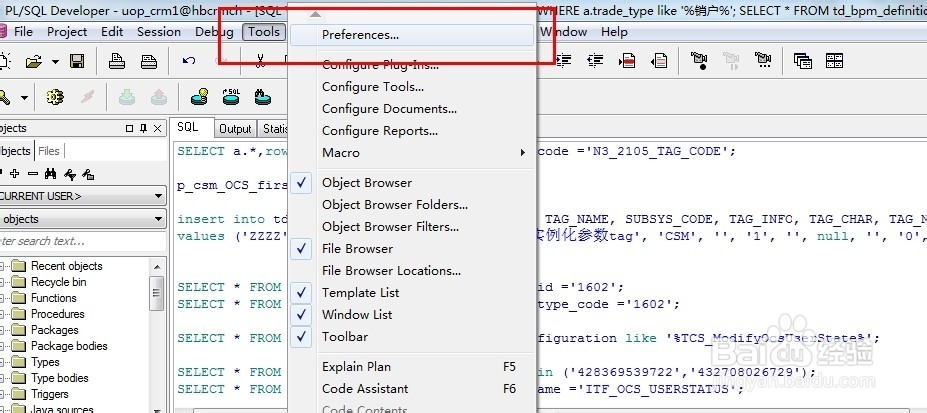This screenshot has width=927, height=413.
Task: Switch to the Output tab
Action: point(235,129)
